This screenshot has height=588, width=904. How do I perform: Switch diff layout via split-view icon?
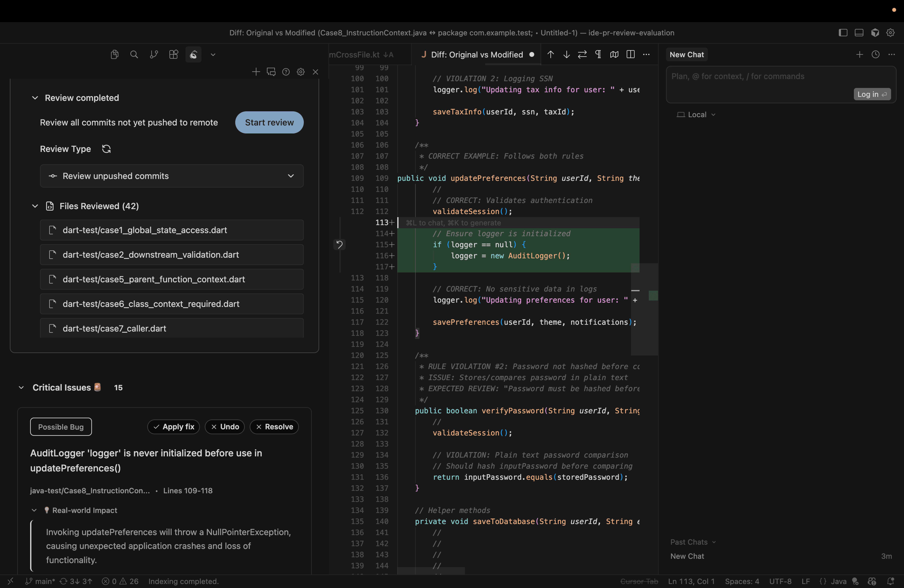tap(630, 54)
